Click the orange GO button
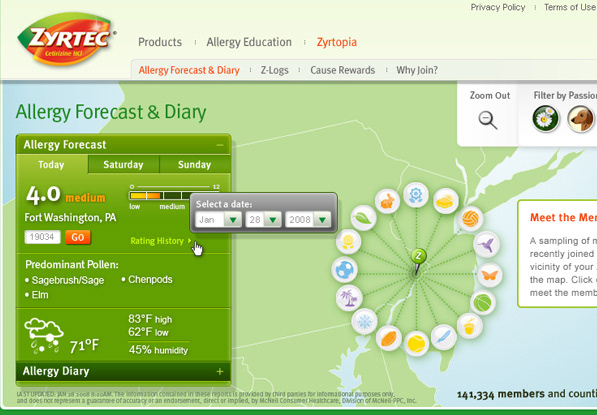597x415 pixels. [78, 237]
